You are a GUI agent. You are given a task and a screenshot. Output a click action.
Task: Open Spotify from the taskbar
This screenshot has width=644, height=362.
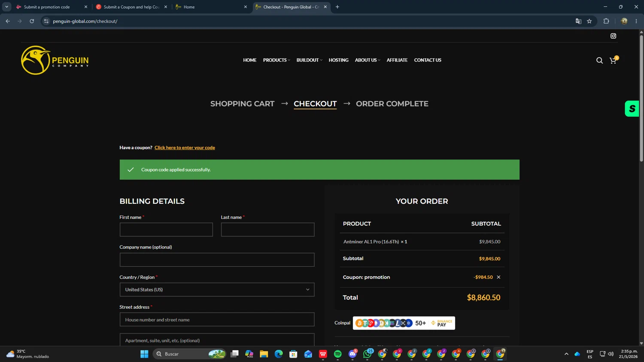(x=338, y=354)
